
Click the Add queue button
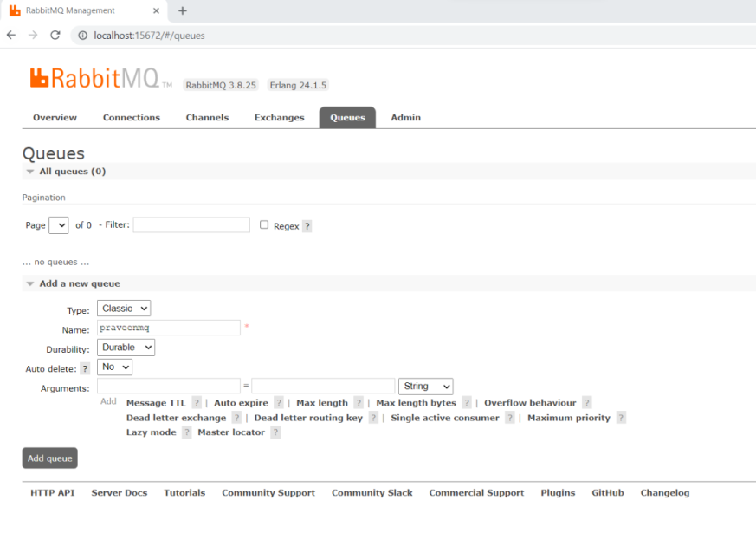49,458
